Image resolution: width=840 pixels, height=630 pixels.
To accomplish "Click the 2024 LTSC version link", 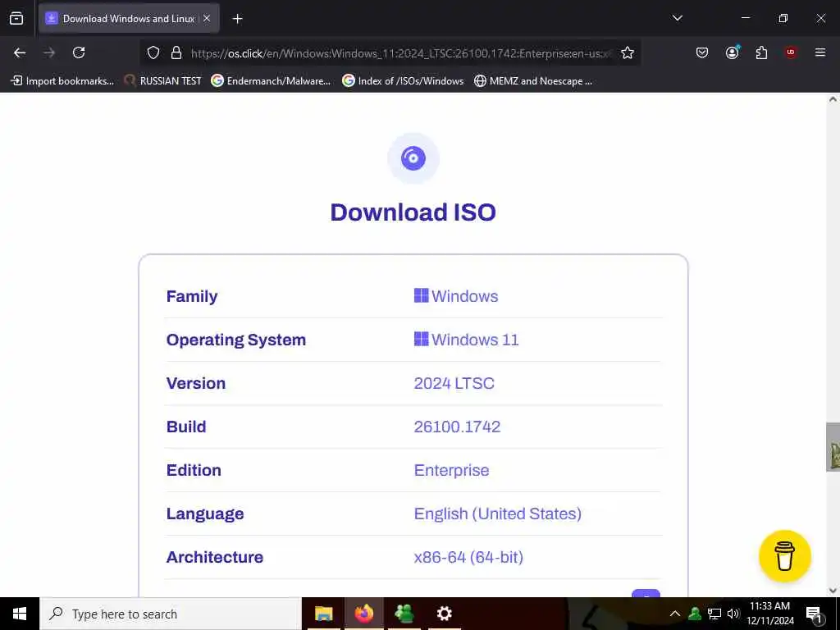I will pos(454,383).
